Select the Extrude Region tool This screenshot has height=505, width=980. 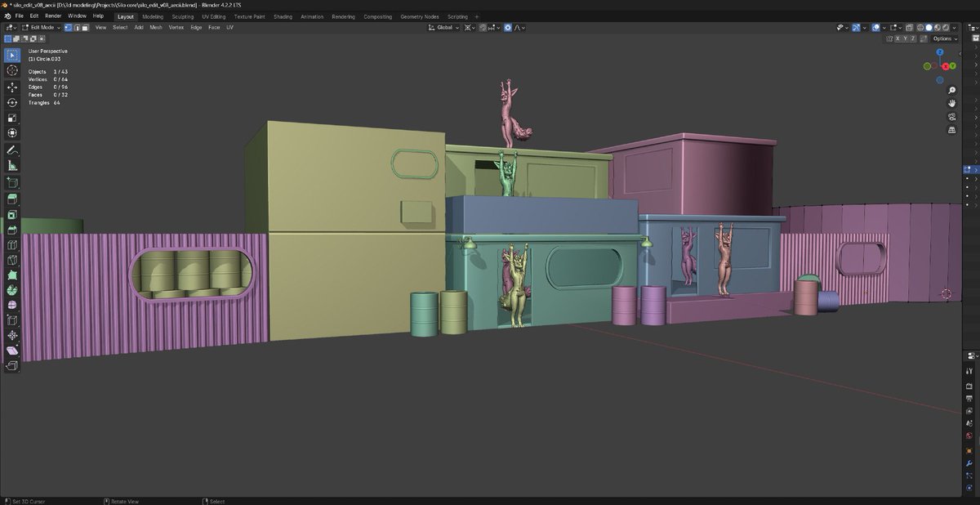point(12,199)
